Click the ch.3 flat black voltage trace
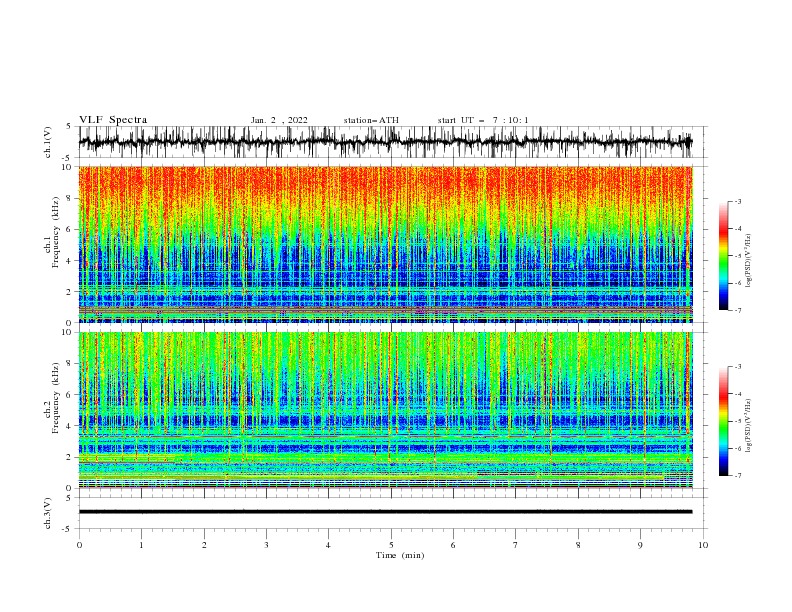 [x=385, y=512]
